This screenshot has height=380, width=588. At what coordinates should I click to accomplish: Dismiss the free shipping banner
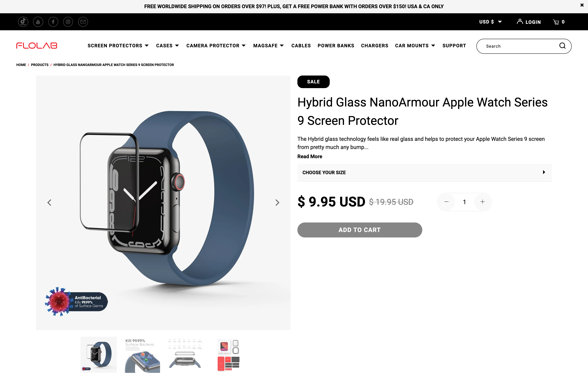point(582,5)
